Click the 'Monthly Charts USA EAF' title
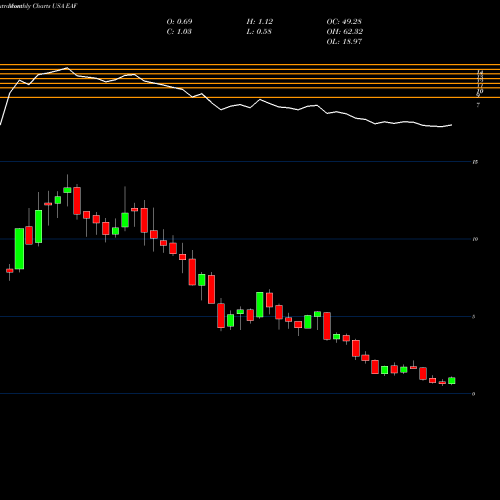This screenshot has width=500, height=500. 42,6
